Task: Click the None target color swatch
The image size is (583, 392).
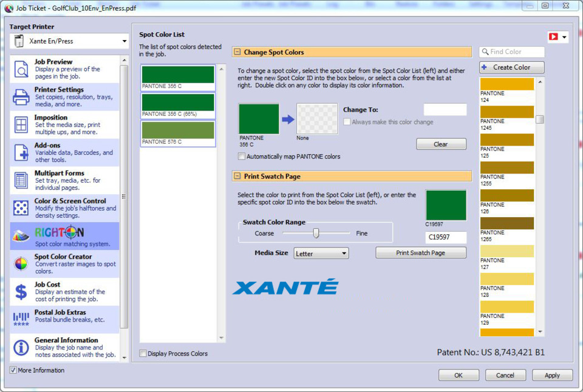Action: tap(317, 119)
